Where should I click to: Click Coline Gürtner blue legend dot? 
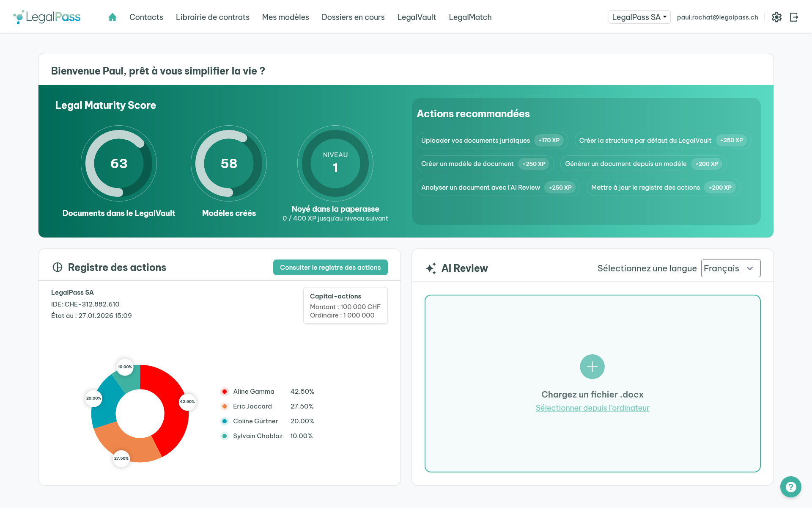coord(225,421)
